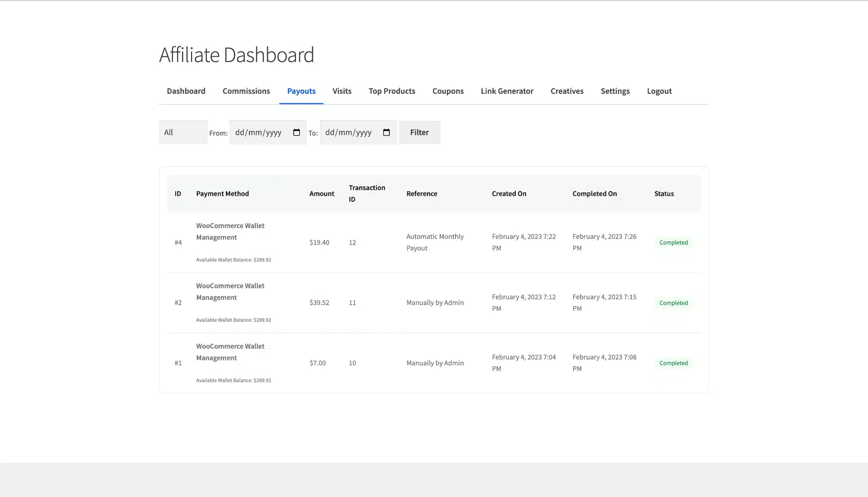The height and width of the screenshot is (497, 868).
Task: Open the Settings tab
Action: (x=615, y=91)
